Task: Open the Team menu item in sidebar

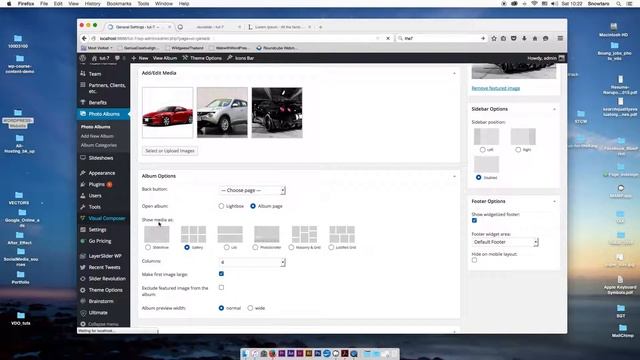Action: pos(95,74)
